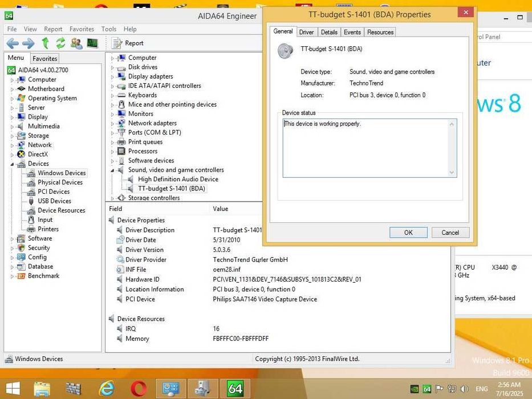Expand Network adapters in the device list
532x399 pixels.
pyautogui.click(x=112, y=124)
